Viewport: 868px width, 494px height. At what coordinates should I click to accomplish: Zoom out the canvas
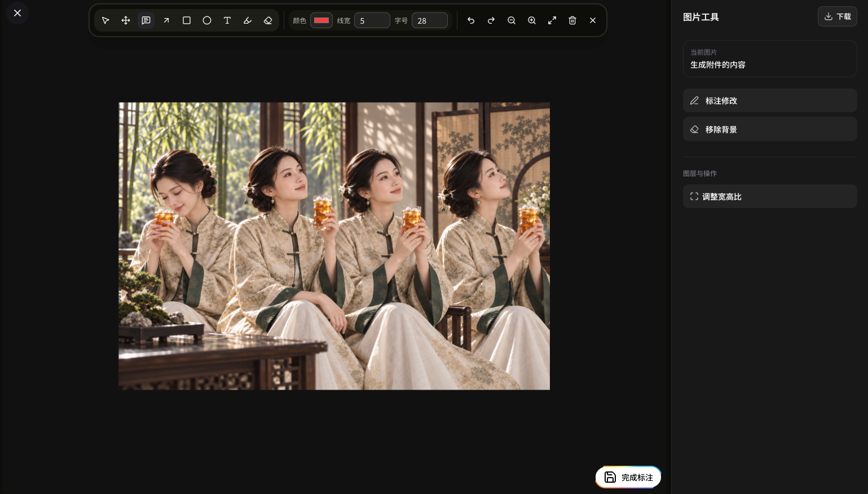pyautogui.click(x=512, y=20)
